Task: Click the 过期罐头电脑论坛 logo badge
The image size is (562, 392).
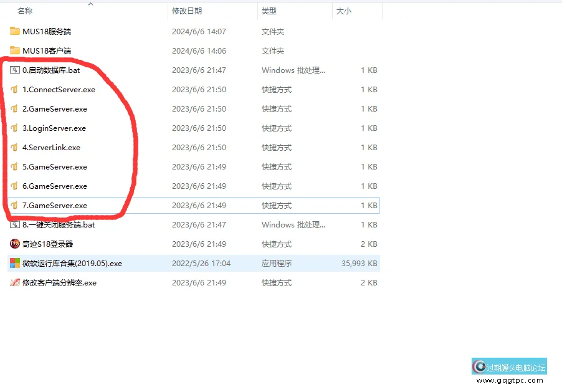Action: click(510, 365)
